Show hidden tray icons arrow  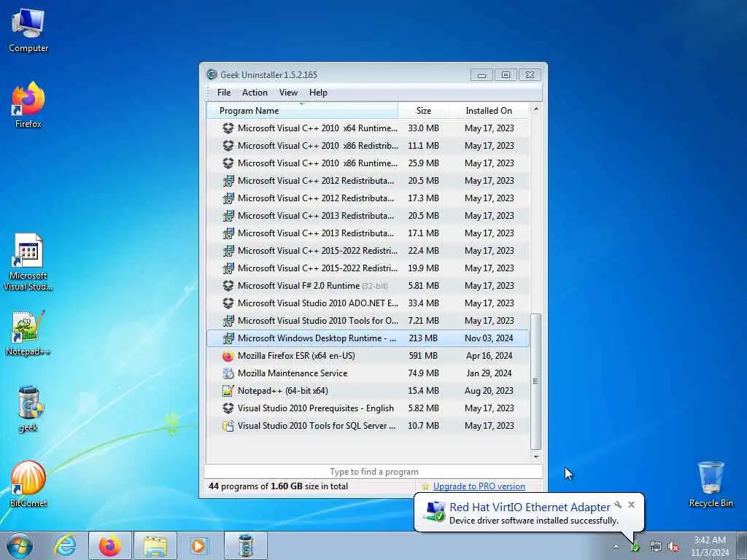[616, 546]
